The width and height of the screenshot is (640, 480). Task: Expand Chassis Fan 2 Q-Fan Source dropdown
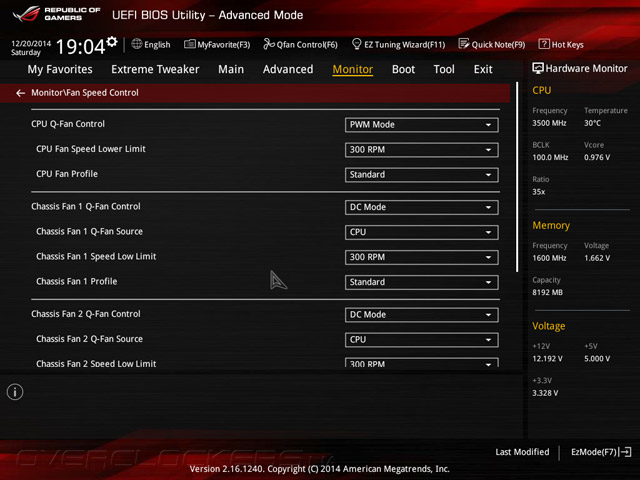click(422, 340)
